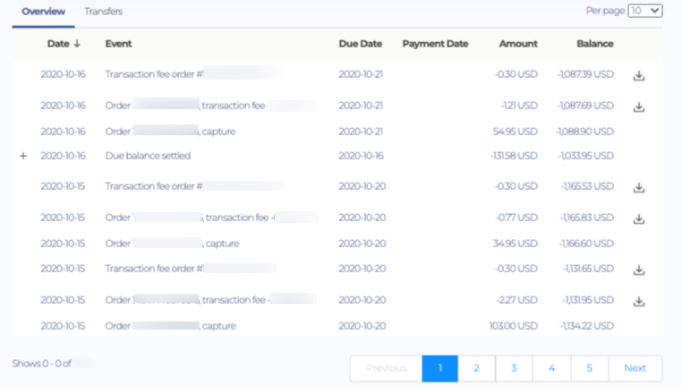Download the -1,165.83 USD balance row file
Screen dimensions: 681x389
coord(639,219)
